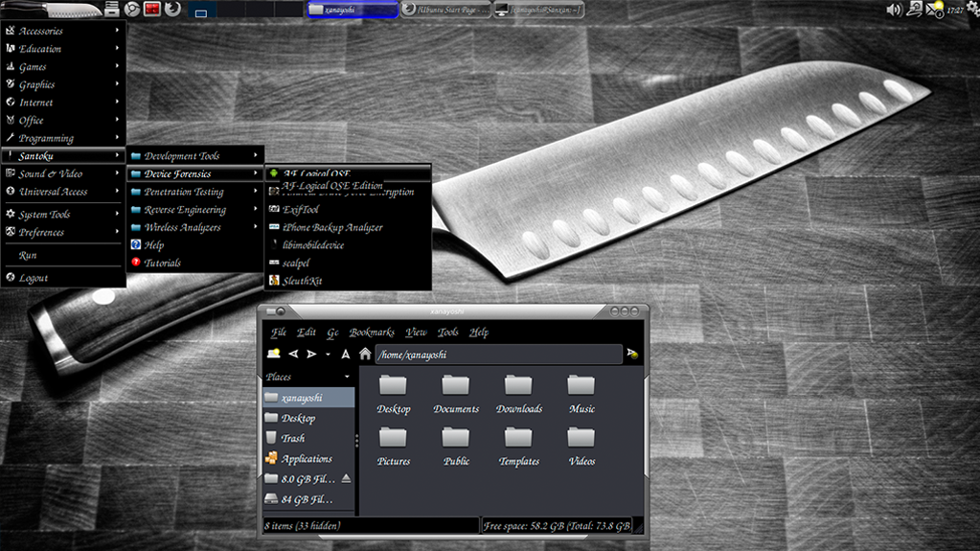Open the Bookmarks menu in file manager
Screen dimensions: 980x551
click(372, 333)
